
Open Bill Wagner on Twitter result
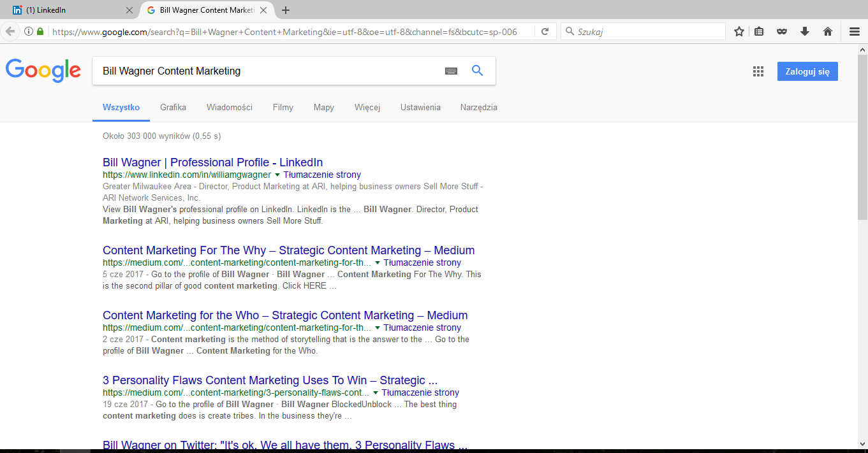(x=285, y=445)
